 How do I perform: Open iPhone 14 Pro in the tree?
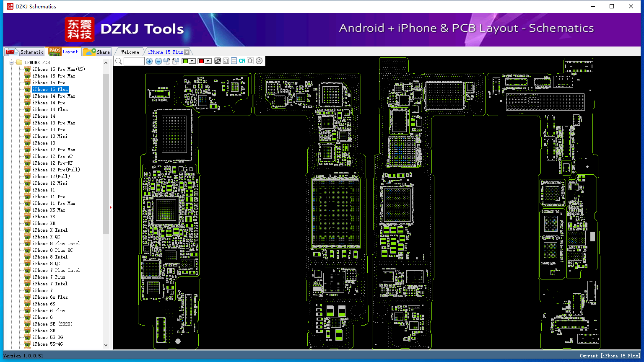[49, 103]
